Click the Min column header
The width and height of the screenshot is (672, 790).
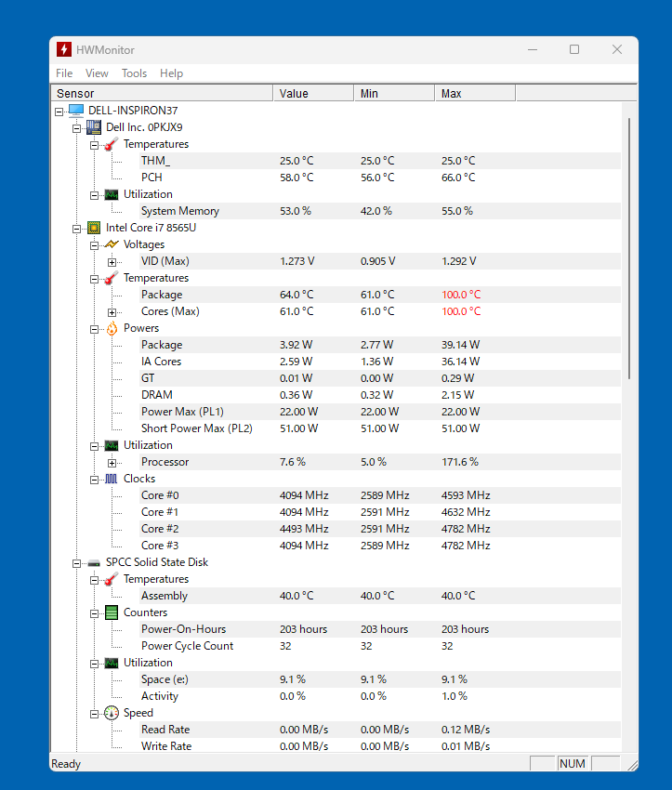pos(394,93)
